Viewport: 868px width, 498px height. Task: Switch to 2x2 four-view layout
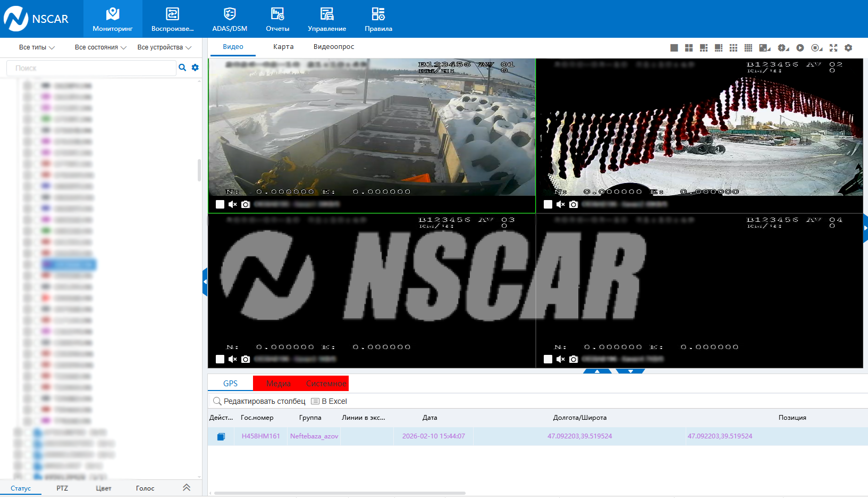click(689, 48)
